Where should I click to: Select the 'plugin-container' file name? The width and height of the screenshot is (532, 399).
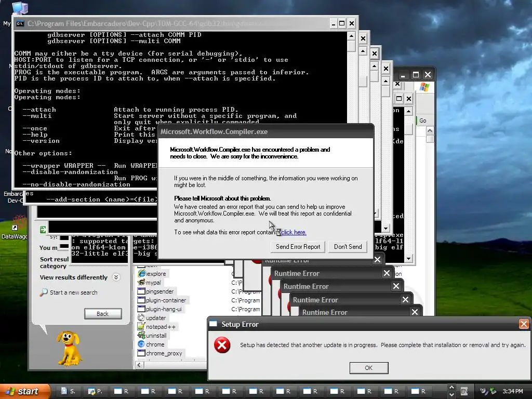point(166,300)
